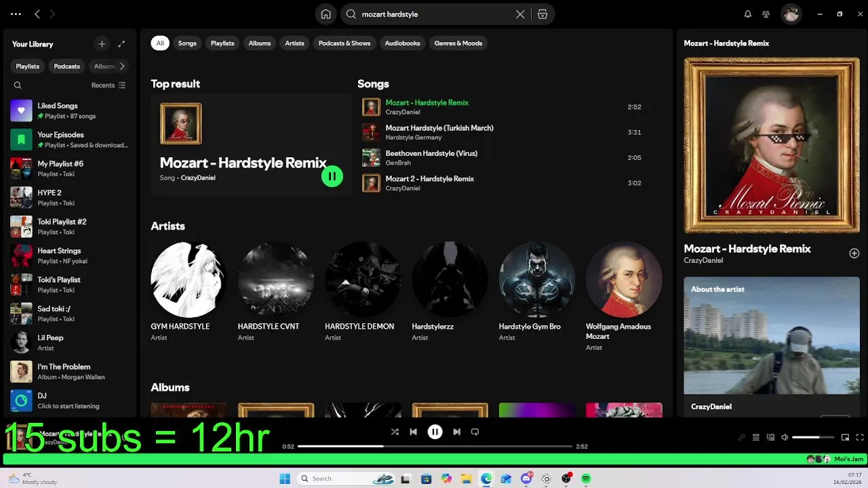This screenshot has width=868, height=488.
Task: Clear the search query with X
Action: (520, 14)
